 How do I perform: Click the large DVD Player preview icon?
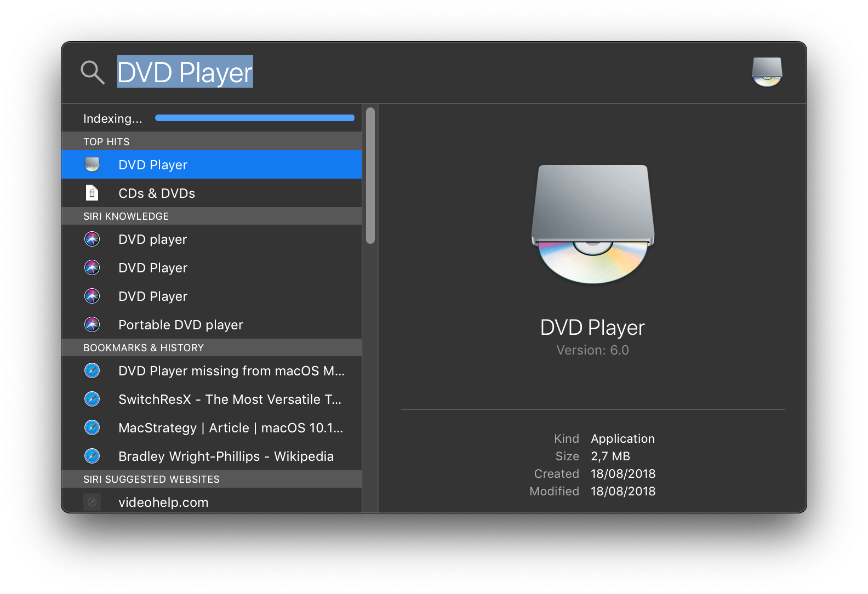[x=592, y=224]
